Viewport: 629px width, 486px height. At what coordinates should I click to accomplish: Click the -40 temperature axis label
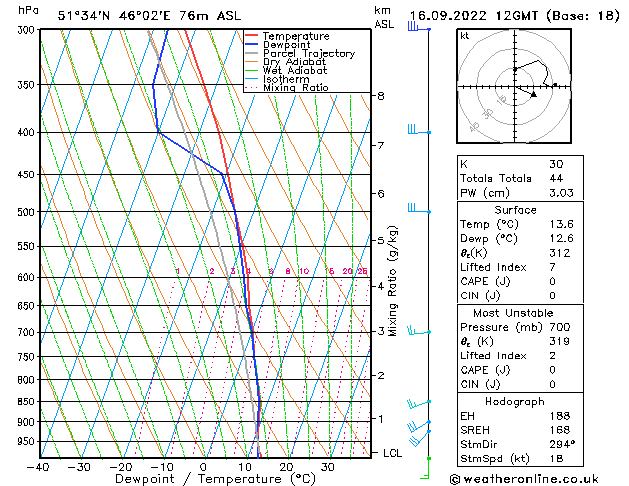(38, 467)
